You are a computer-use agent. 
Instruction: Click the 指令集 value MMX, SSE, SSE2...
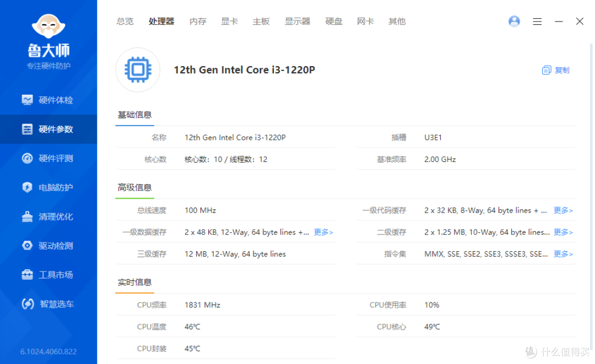486,254
